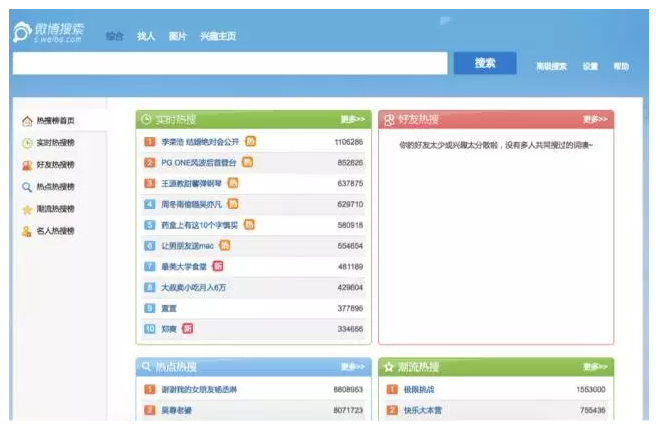Expand 更多>> in the 潮流热搜 panel
660x430 pixels.
(595, 367)
